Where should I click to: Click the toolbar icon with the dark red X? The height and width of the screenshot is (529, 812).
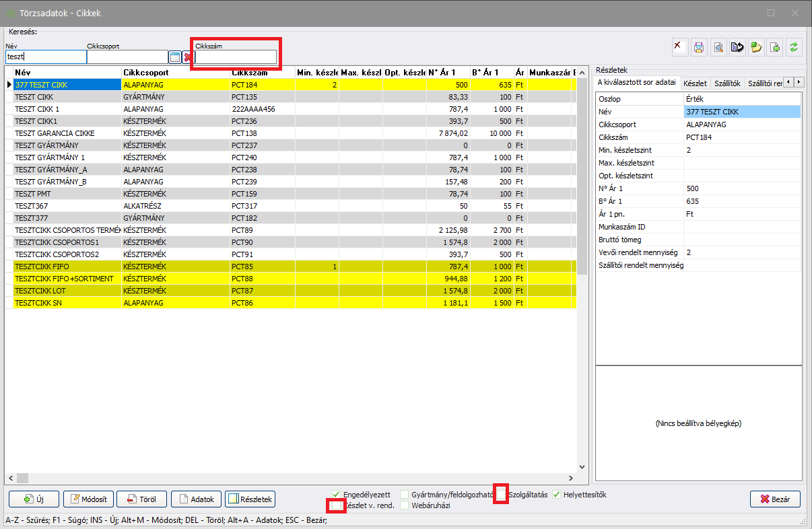tap(679, 47)
